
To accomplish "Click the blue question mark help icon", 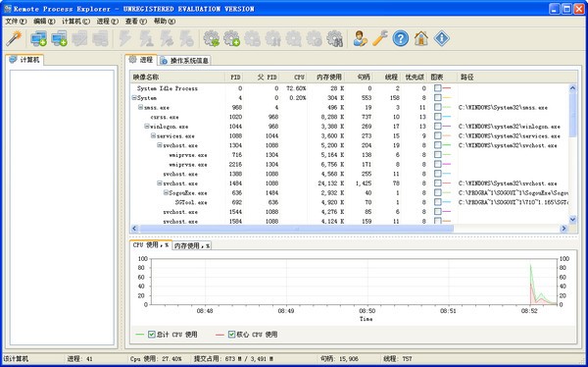I will coord(400,38).
